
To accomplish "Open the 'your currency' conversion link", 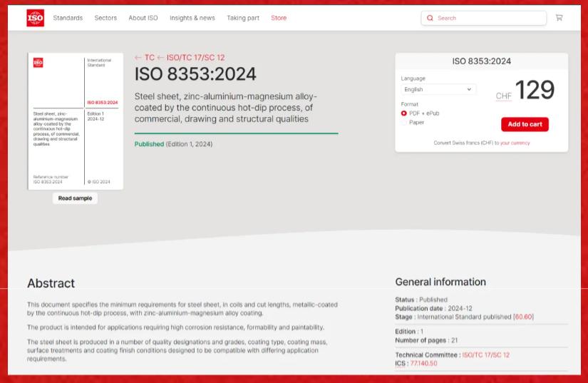I will pos(515,143).
